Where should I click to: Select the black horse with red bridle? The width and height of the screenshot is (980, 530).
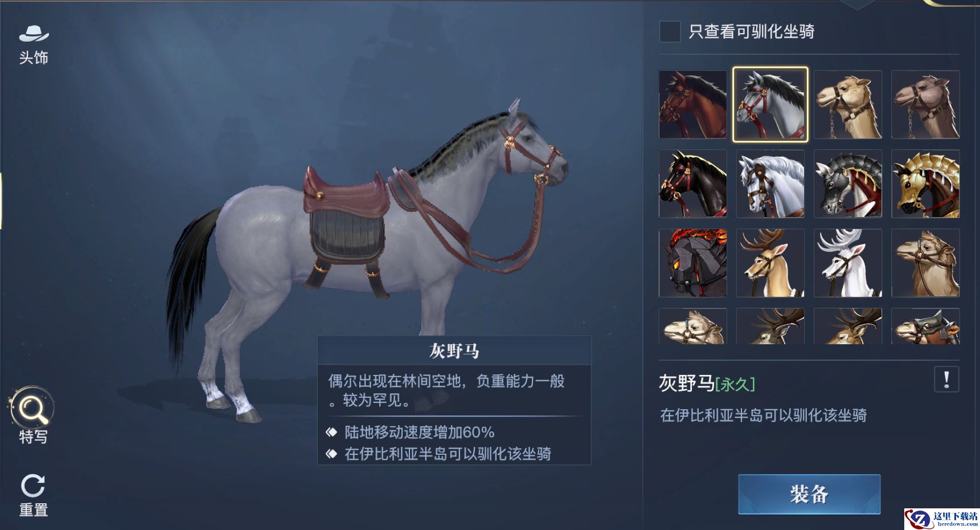click(x=692, y=184)
